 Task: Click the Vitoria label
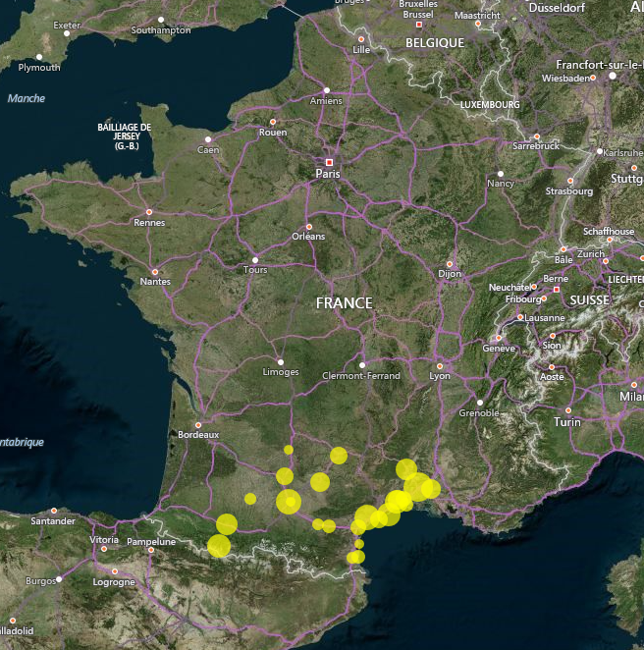104,540
